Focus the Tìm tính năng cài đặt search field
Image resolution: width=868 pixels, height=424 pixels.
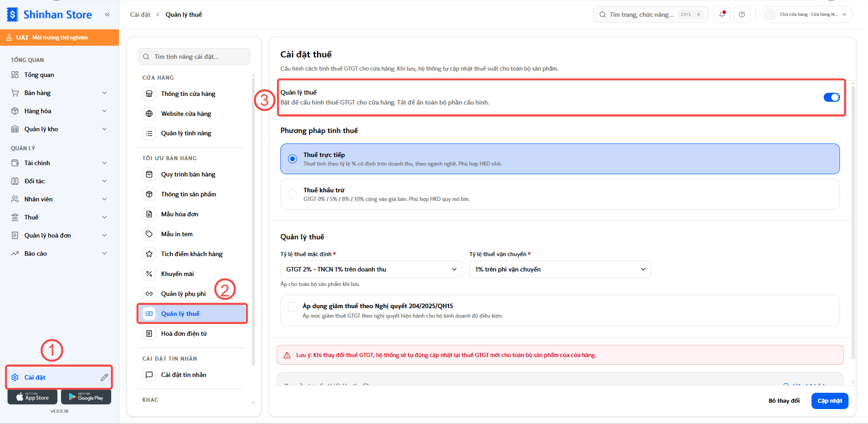click(194, 57)
